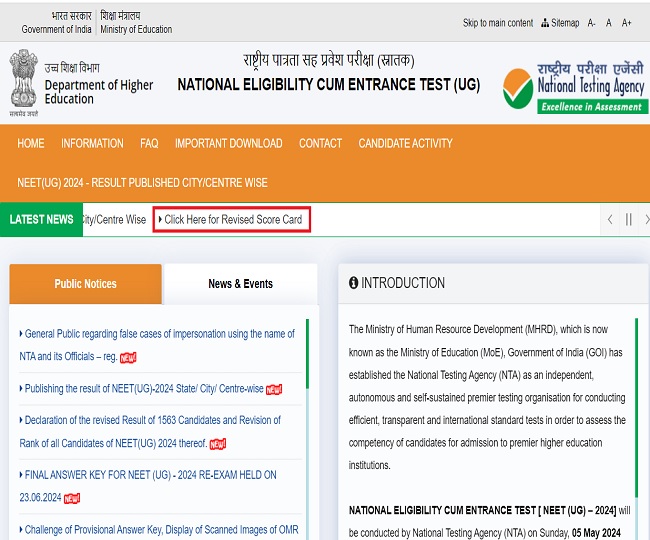Click National Eligibility Cum Entrance Test (UG) title
The width and height of the screenshot is (650, 540).
(x=329, y=85)
